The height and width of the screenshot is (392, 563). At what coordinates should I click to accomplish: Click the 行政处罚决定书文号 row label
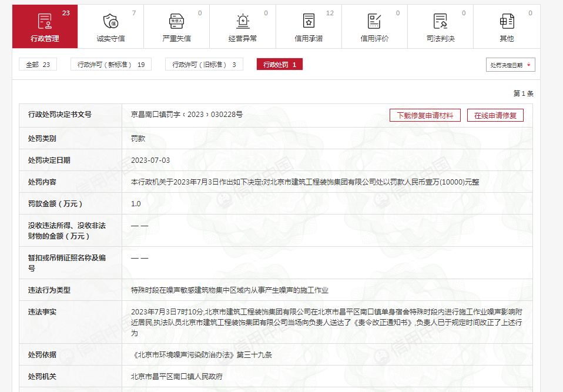(59, 115)
